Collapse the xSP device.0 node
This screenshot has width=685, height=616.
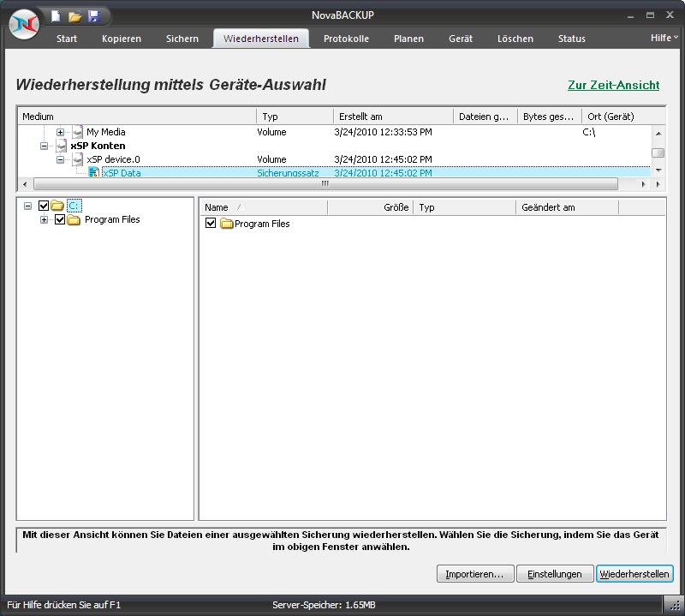(60, 159)
